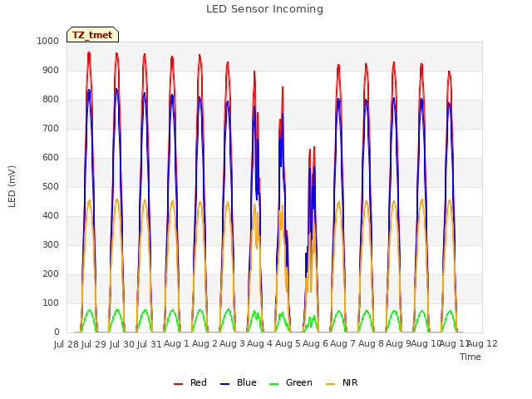This screenshot has width=532, height=399.
Task: Click the 700 y-axis tick label
Action: click(x=51, y=129)
